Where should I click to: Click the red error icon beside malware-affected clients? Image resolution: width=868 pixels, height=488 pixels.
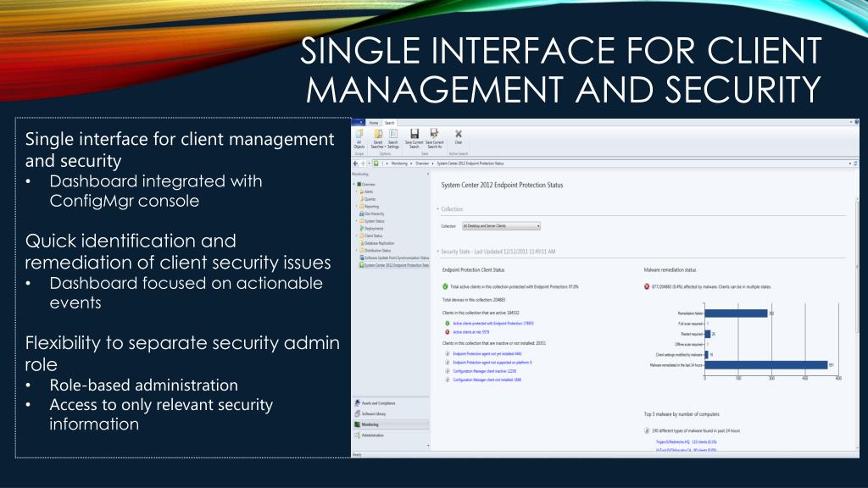click(647, 286)
